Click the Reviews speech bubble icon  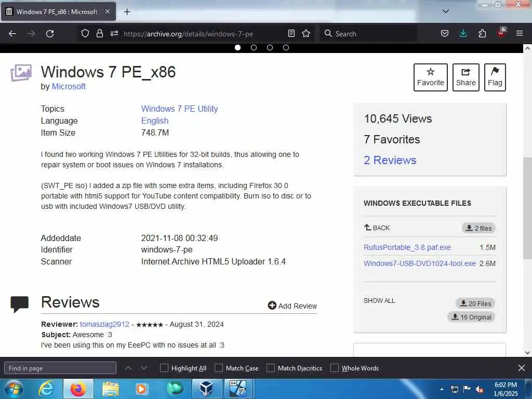point(20,304)
